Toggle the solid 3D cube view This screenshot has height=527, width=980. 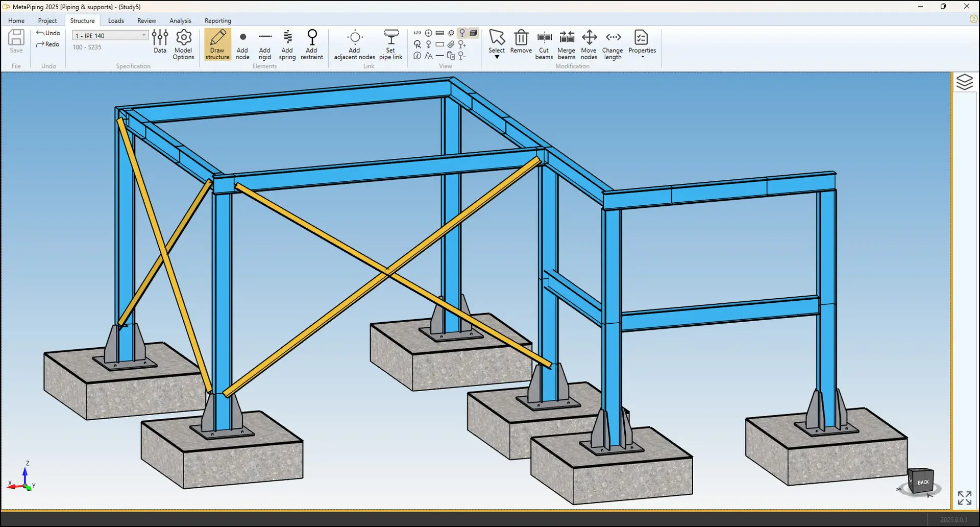pos(474,33)
